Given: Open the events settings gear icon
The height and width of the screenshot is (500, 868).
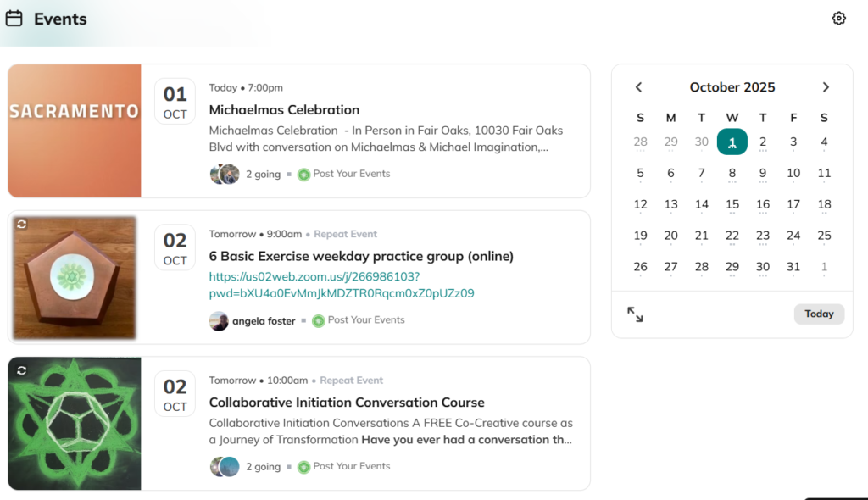Looking at the screenshot, I should point(838,19).
